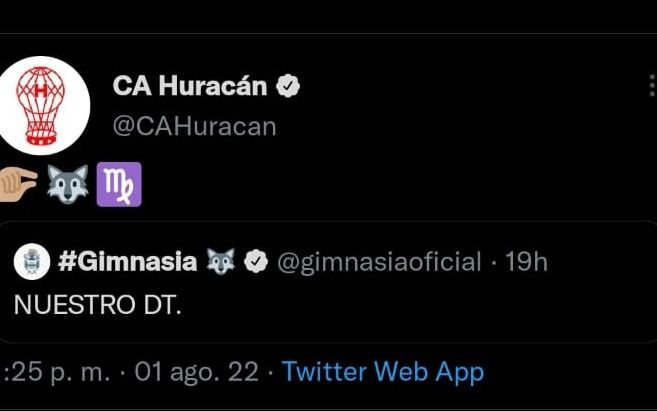This screenshot has width=657, height=411.
Task: Click the tweet time ending :25 p. m.
Action: tap(57, 372)
